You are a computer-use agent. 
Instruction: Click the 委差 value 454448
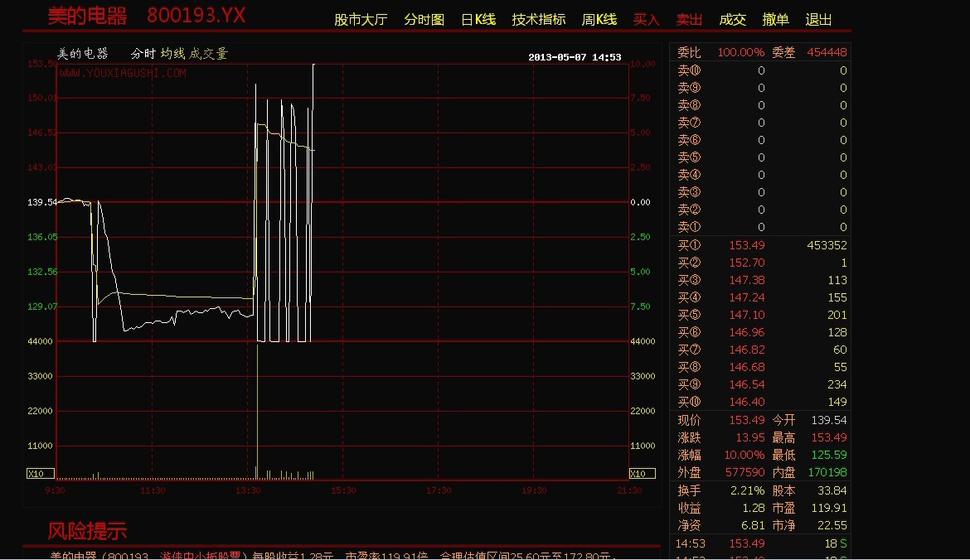(x=827, y=52)
